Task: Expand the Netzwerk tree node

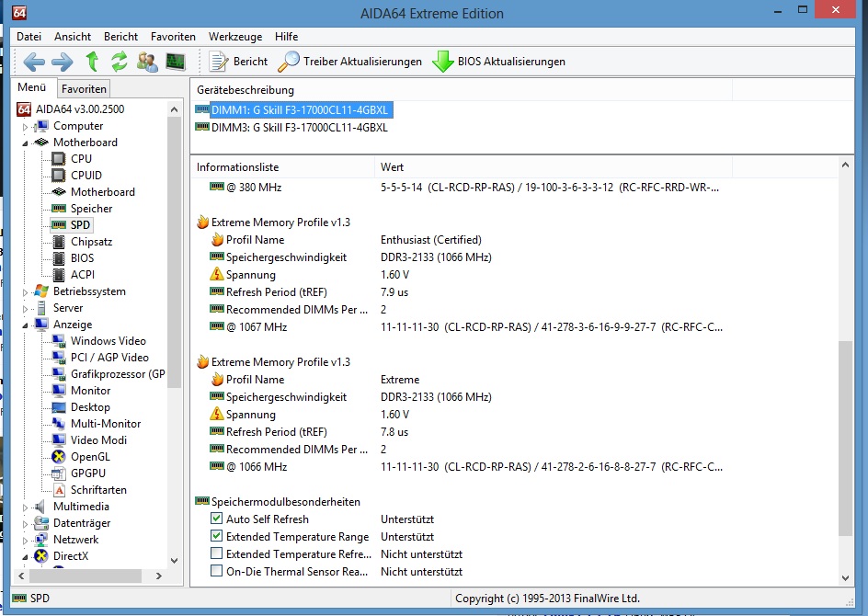Action: [x=25, y=541]
